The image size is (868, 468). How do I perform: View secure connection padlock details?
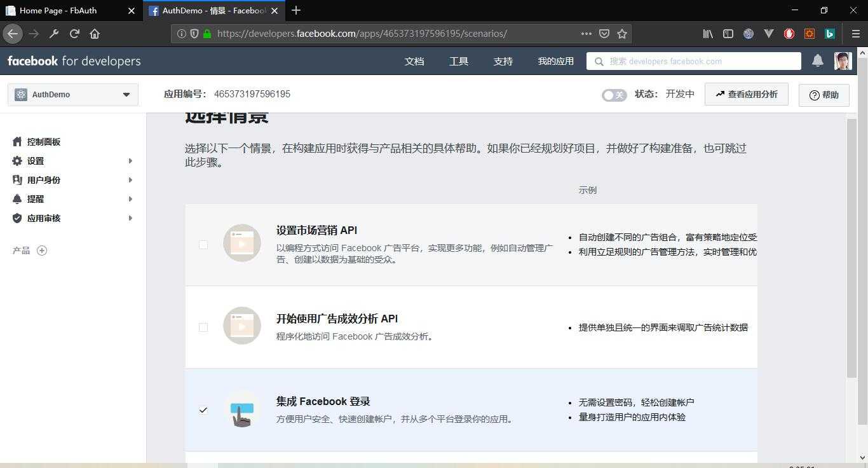[207, 34]
